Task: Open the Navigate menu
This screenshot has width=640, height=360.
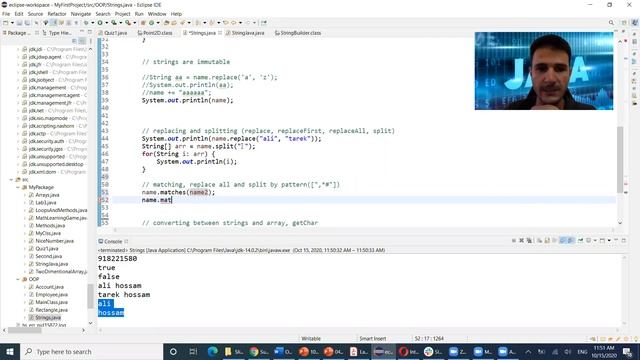Action: (x=81, y=14)
